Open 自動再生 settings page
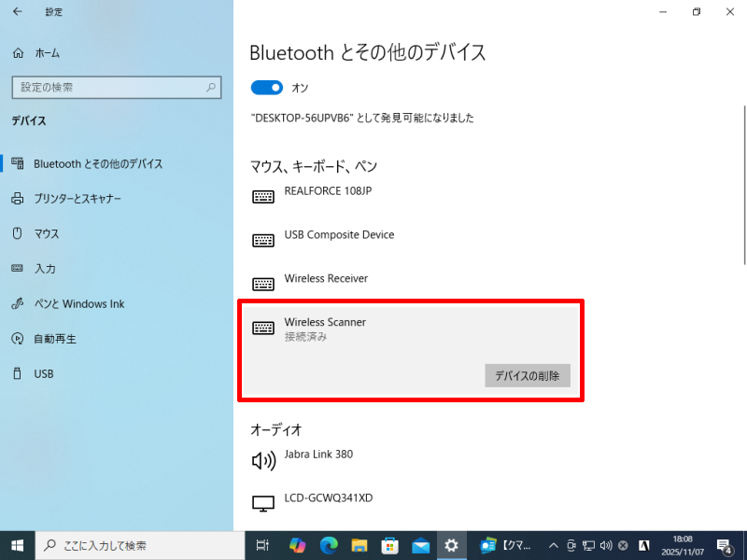The height and width of the screenshot is (560, 747). click(55, 339)
